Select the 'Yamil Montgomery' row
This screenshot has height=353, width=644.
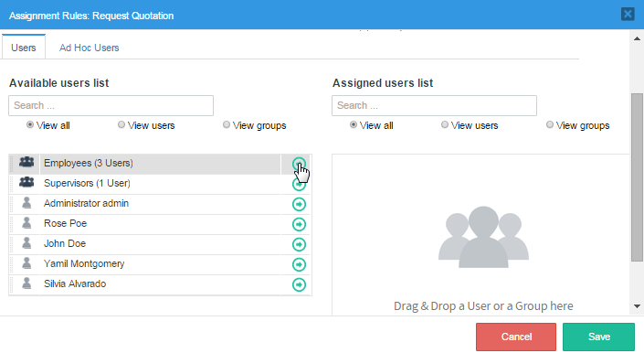click(x=160, y=264)
